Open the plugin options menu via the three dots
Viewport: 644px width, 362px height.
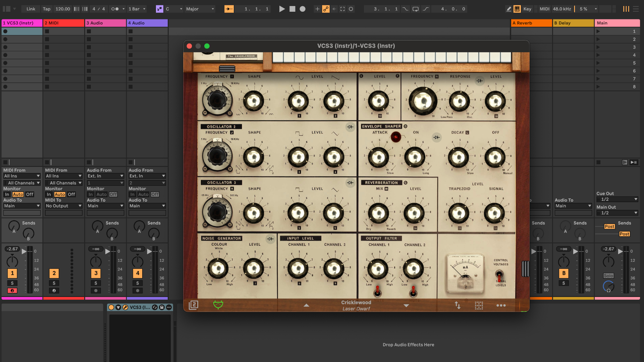click(501, 305)
